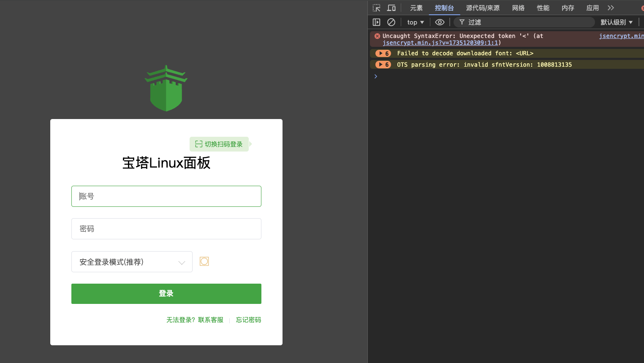644x363 pixels.
Task: Open the 无法登录？联系客服 link
Action: pyautogui.click(x=195, y=320)
